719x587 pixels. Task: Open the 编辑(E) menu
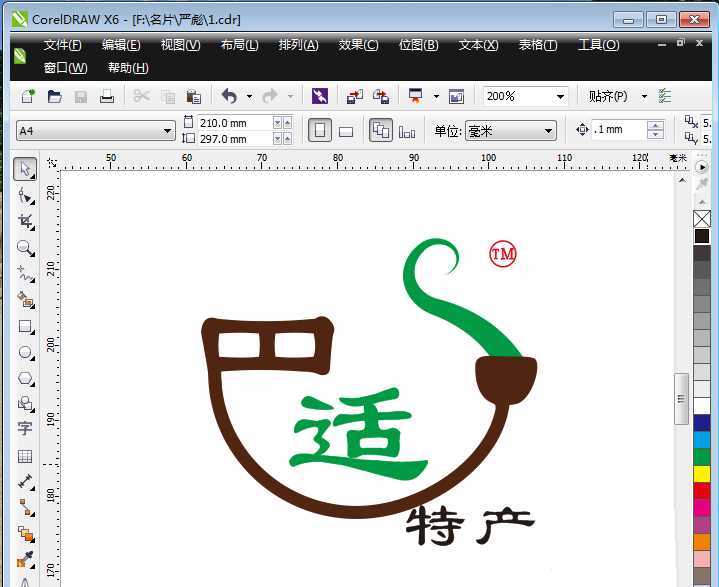point(121,45)
